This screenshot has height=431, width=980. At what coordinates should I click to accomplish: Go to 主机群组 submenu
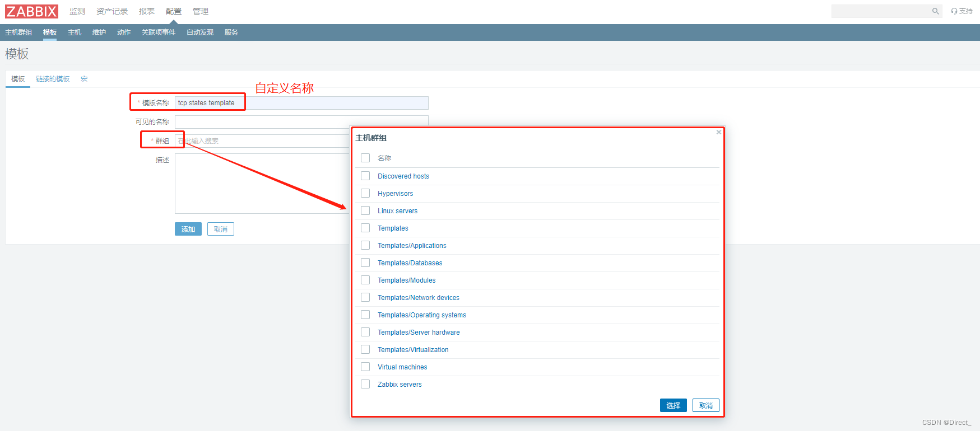18,32
